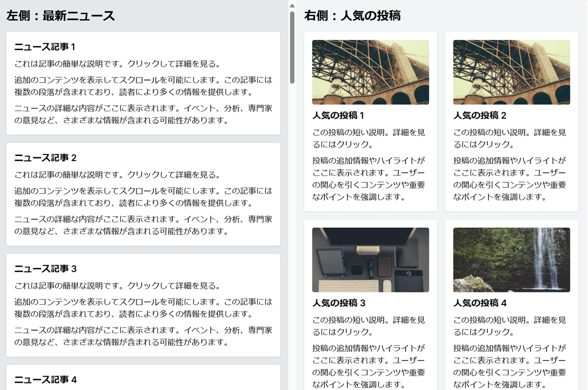Image resolution: width=588 pixels, height=390 pixels.
Task: Click the 投稿の追加情報 paragraph in 人気の投稿 1
Action: click(368, 179)
